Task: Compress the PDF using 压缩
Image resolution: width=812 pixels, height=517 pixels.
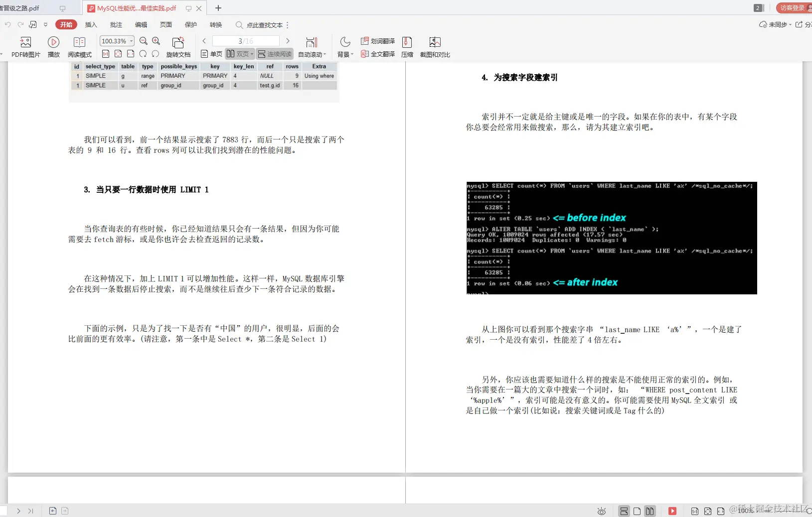Action: [407, 47]
